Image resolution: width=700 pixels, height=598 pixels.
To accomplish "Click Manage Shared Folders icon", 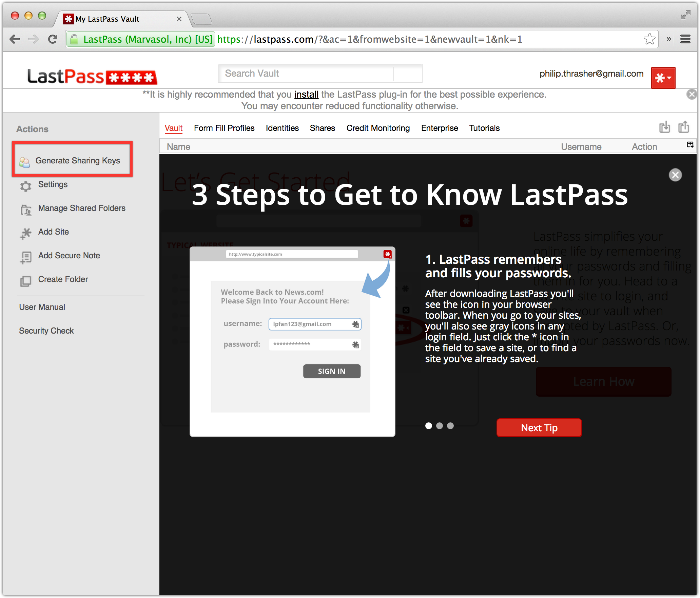I will click(26, 210).
